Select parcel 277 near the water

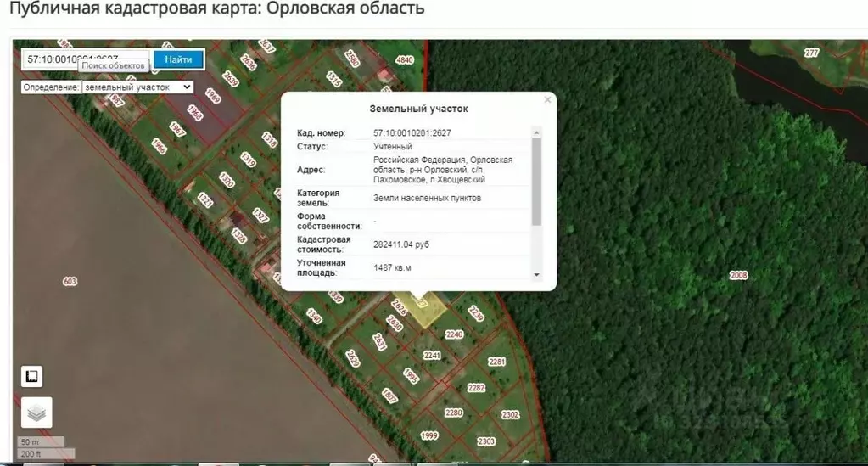pyautogui.click(x=811, y=53)
